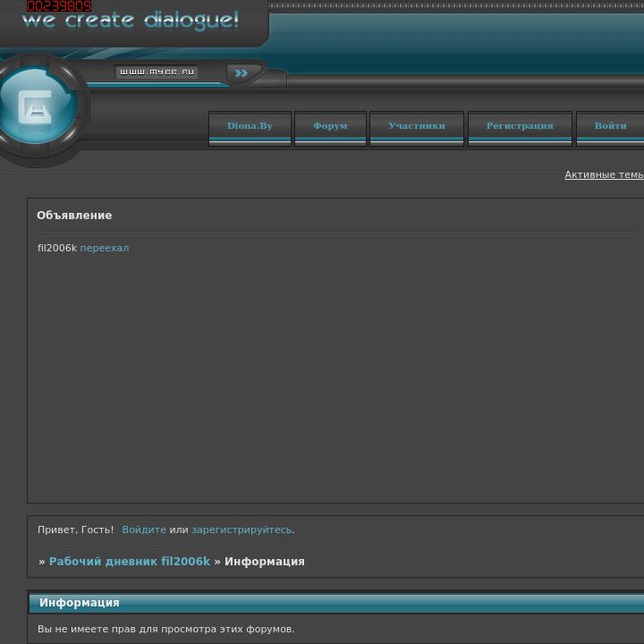The image size is (644, 644).
Task: Open Рабочий дневник fil2006k breadcrumb link
Action: (130, 562)
